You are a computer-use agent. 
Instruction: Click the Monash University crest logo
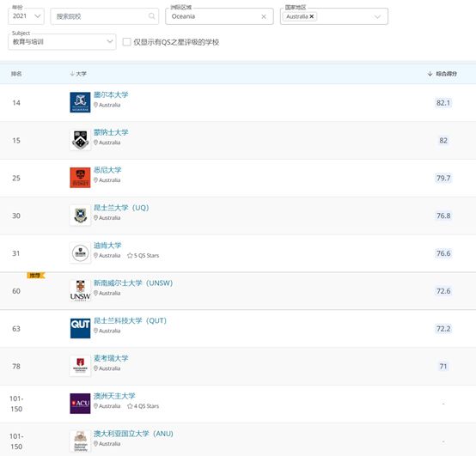pyautogui.click(x=80, y=140)
